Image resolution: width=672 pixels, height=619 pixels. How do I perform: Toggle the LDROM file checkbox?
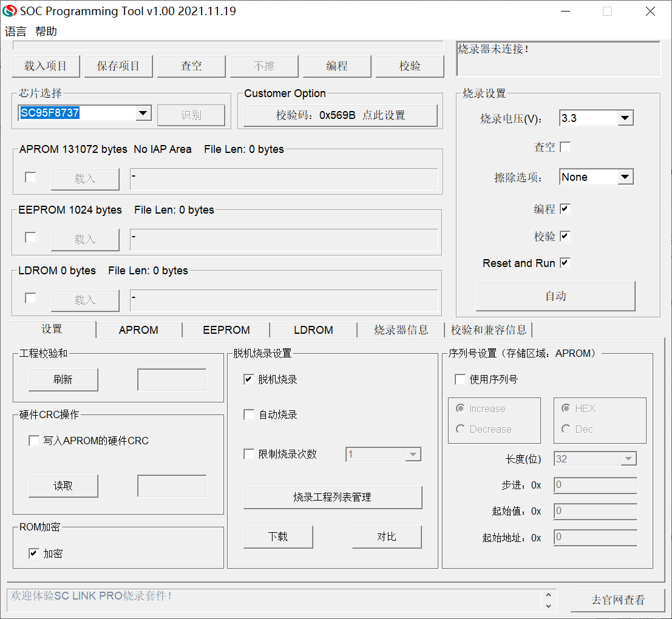(30, 298)
